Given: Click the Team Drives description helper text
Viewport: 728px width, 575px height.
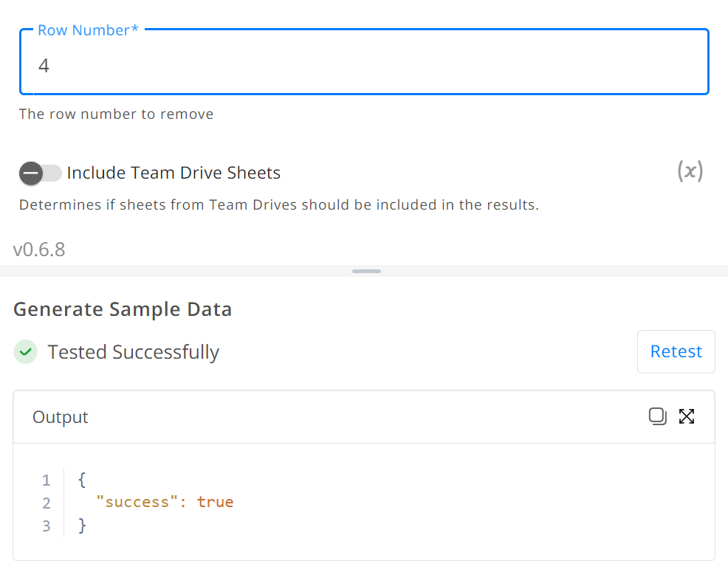Looking at the screenshot, I should click(279, 204).
